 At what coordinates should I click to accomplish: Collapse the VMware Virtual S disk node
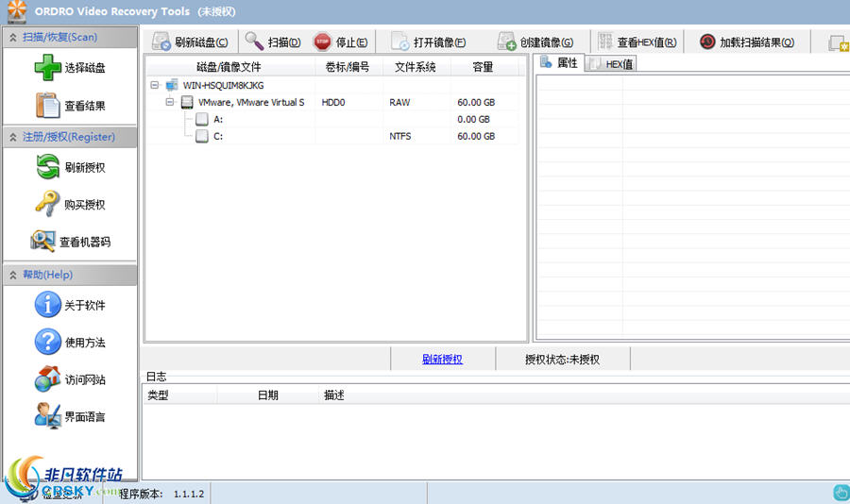pyautogui.click(x=170, y=102)
